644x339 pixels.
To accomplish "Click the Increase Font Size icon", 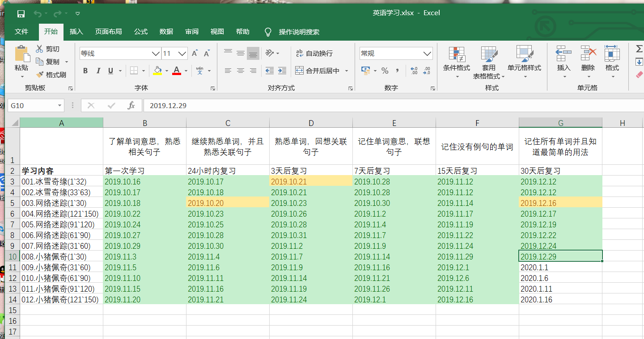I will tap(195, 54).
